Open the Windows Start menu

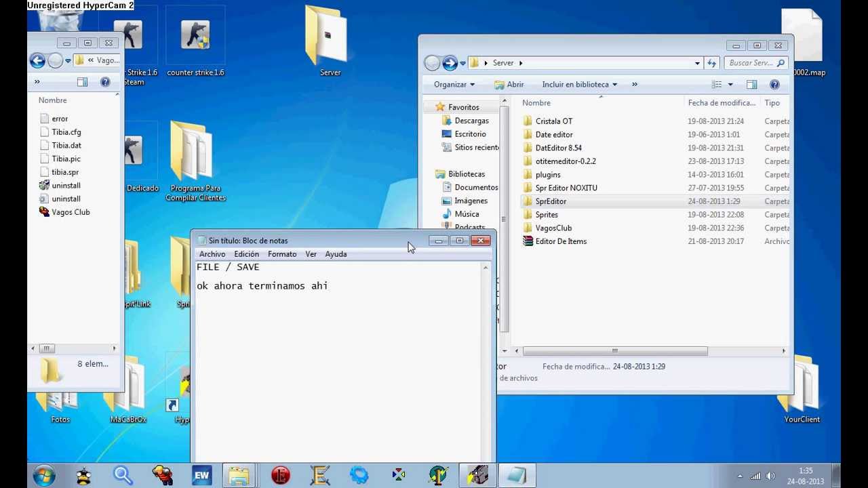tap(44, 475)
